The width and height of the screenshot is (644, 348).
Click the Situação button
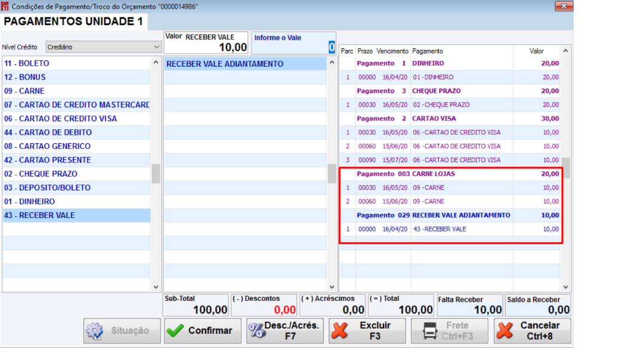click(122, 331)
